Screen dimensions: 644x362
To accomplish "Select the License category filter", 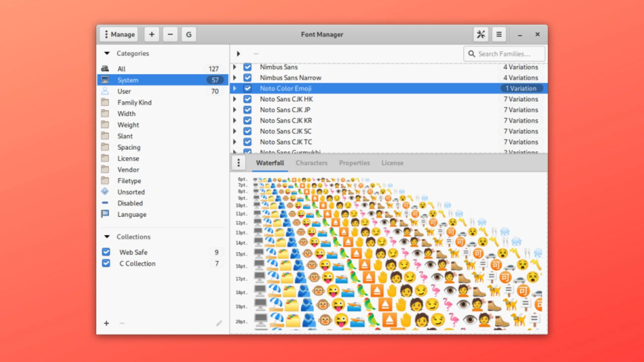I will pyautogui.click(x=128, y=158).
